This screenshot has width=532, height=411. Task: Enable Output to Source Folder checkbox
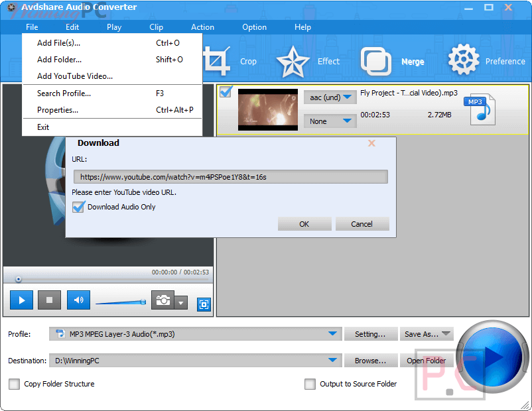(x=310, y=384)
